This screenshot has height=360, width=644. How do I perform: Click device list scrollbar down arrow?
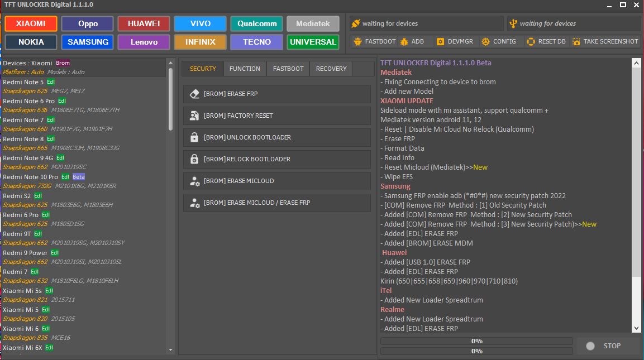[x=170, y=350]
